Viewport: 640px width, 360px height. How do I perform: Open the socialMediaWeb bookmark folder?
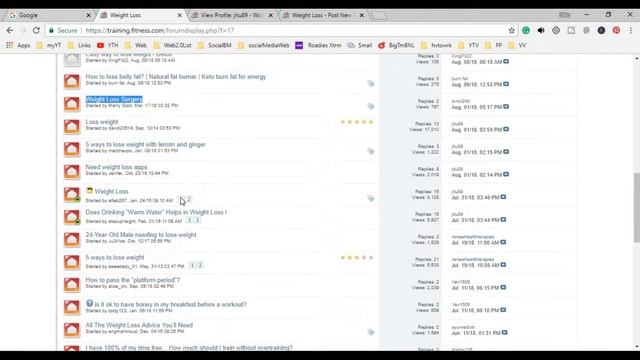point(264,45)
